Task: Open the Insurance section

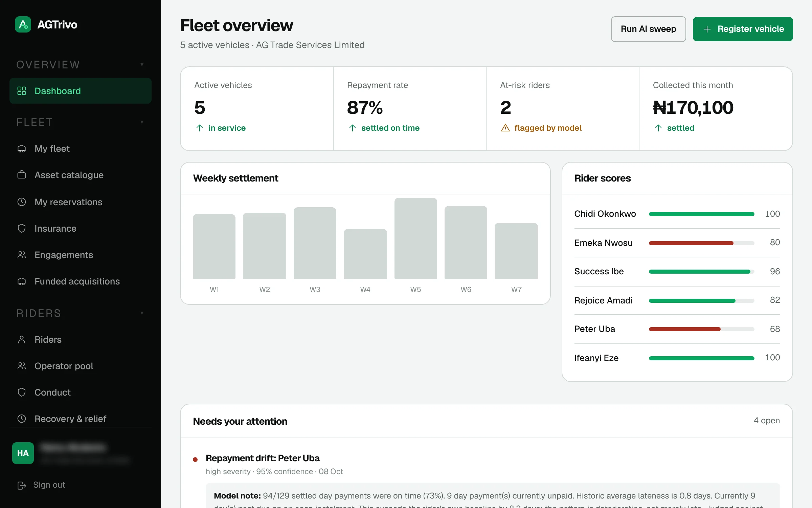Action: (x=80, y=229)
